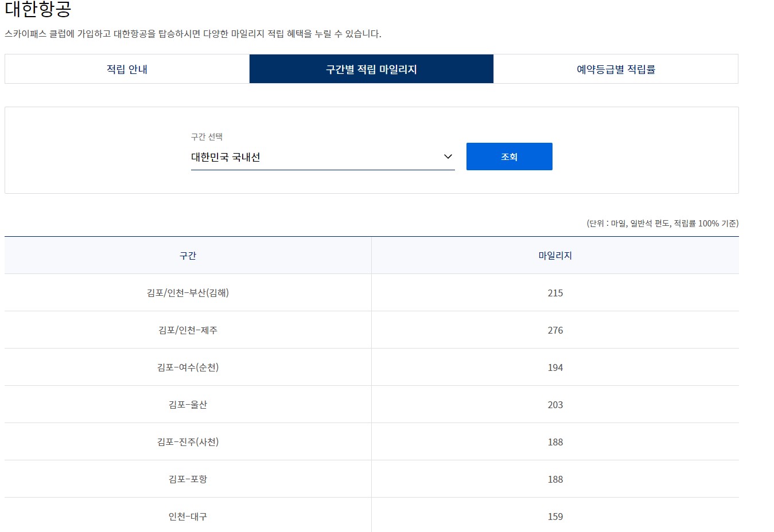Expand the 구간 선택 dropdown showing 대한민국 국내선

point(322,157)
